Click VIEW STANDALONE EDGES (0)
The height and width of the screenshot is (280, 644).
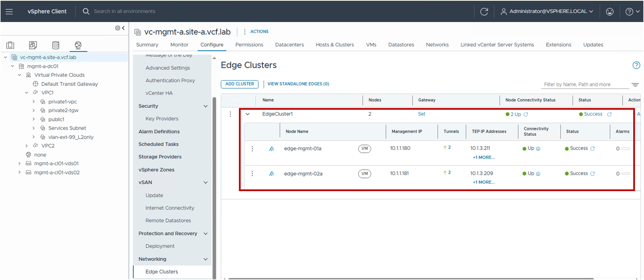pyautogui.click(x=298, y=84)
